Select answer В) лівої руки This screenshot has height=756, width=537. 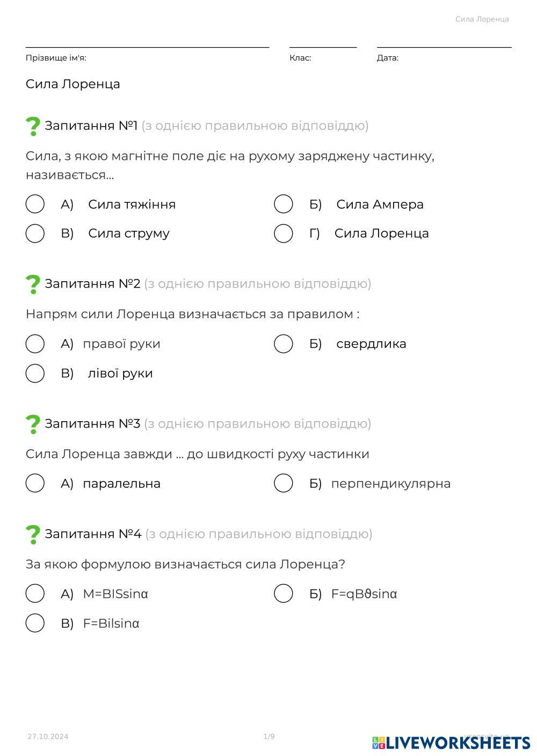[x=35, y=373]
